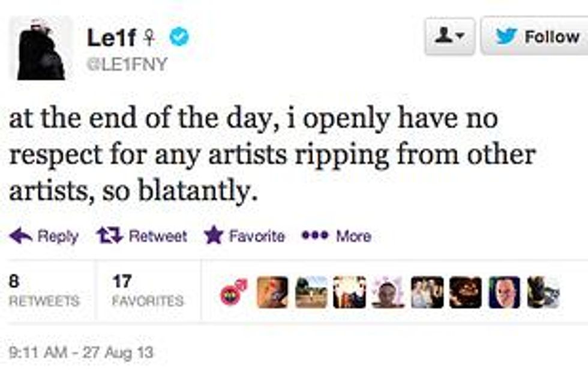Open the second avatar in the favorites row
The image size is (588, 388).
point(272,292)
